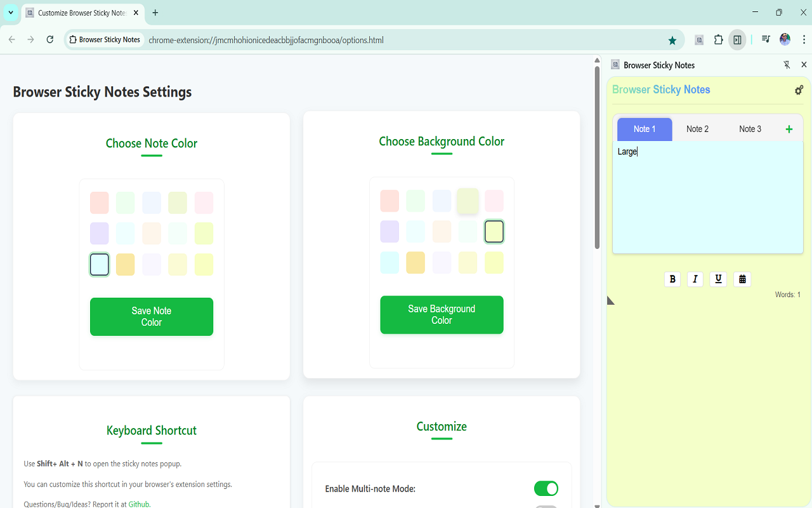The width and height of the screenshot is (812, 508).
Task: Add a new note with plus icon
Action: [789, 129]
